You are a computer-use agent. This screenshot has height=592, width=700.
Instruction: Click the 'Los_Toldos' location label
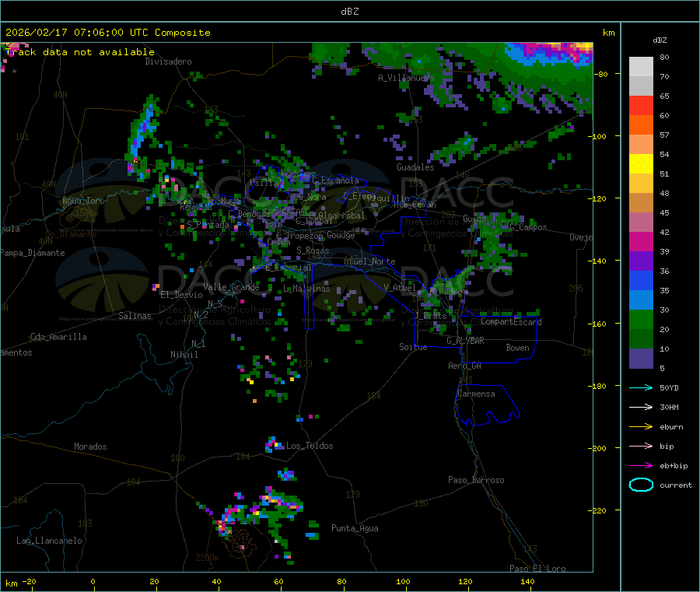tap(310, 446)
